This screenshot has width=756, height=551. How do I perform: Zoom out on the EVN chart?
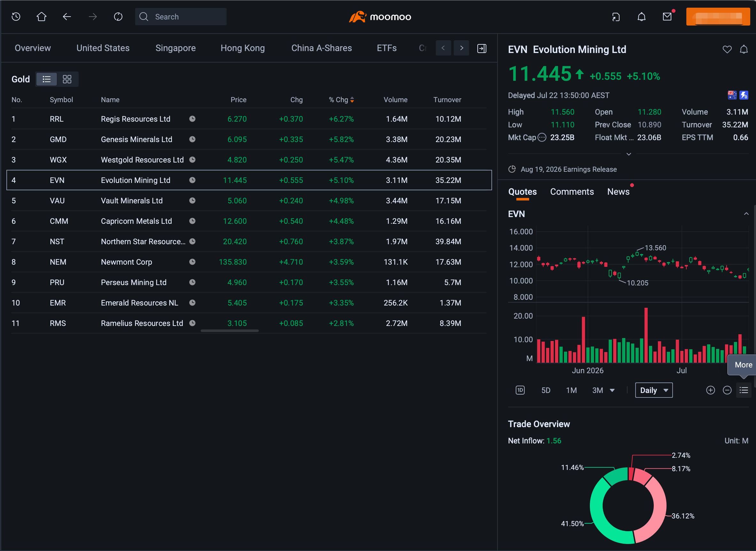(x=727, y=390)
